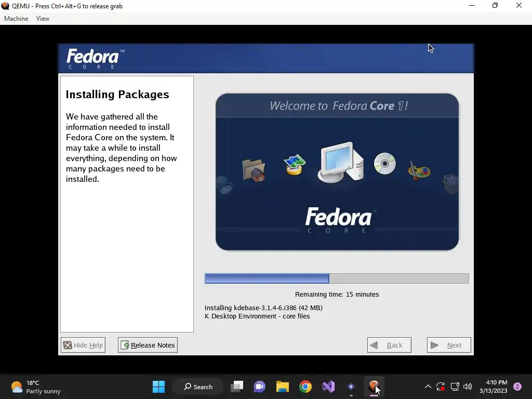Image resolution: width=532 pixels, height=399 pixels.
Task: Click the Fedora Core logo in header
Action: point(96,59)
